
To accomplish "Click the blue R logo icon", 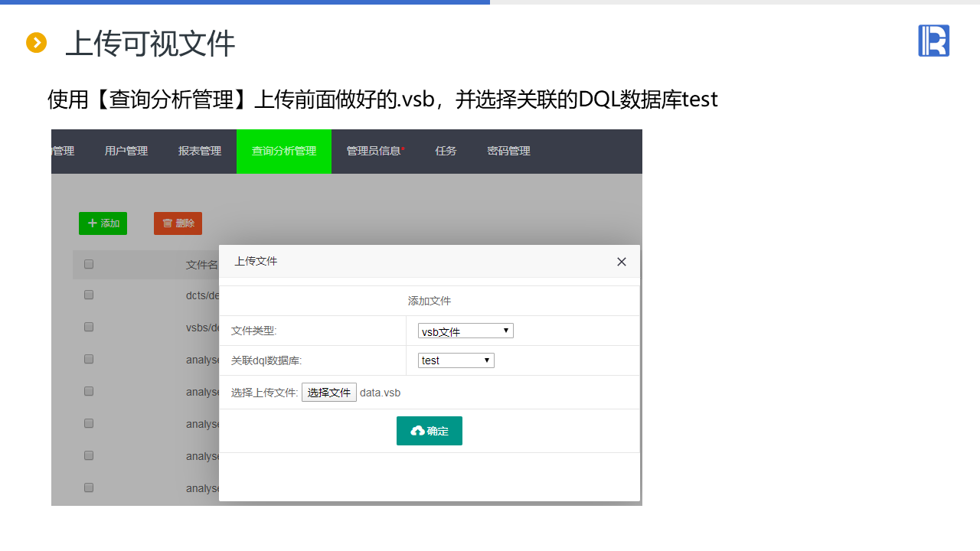I will [933, 41].
